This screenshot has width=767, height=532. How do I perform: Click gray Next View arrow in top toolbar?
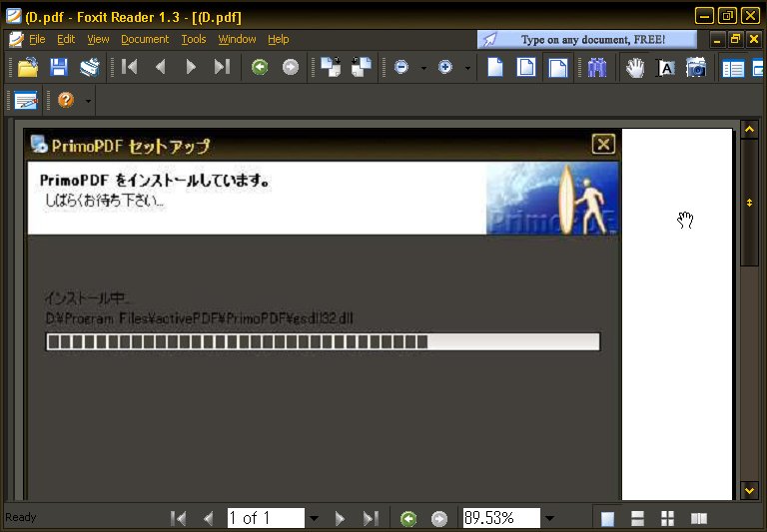click(291, 67)
